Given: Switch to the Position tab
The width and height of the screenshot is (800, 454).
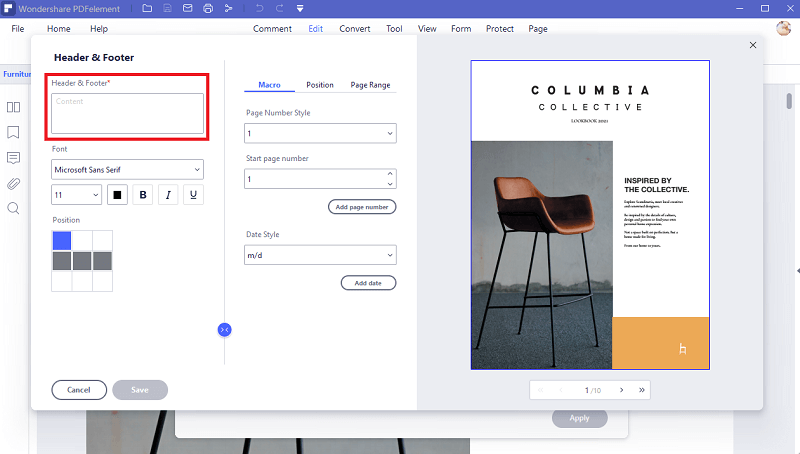Looking at the screenshot, I should (320, 85).
